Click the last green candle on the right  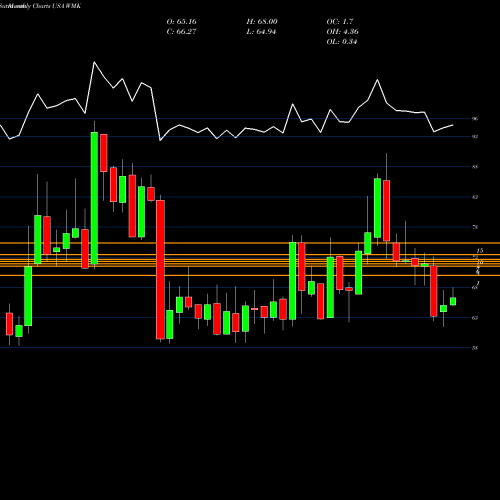coord(453,301)
